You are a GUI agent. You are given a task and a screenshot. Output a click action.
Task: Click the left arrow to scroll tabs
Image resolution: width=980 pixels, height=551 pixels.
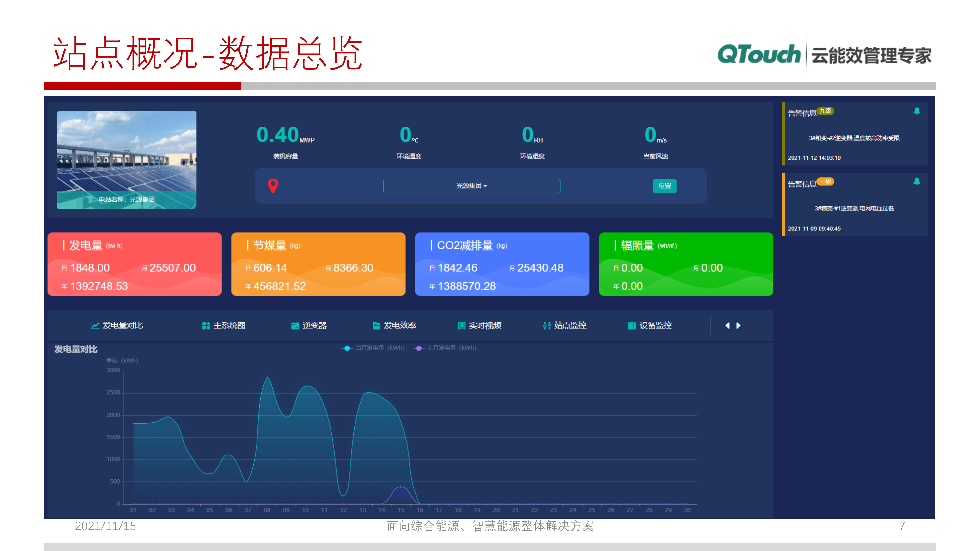[x=727, y=325]
